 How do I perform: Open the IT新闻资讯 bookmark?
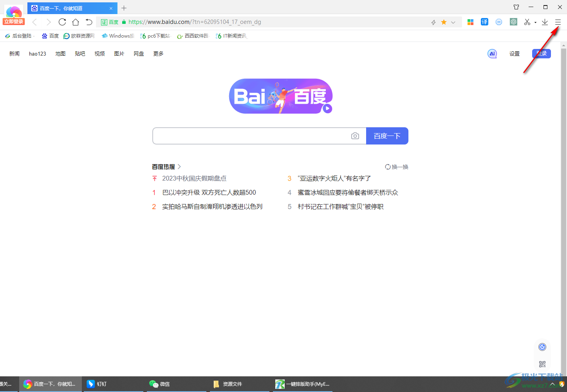click(x=231, y=36)
